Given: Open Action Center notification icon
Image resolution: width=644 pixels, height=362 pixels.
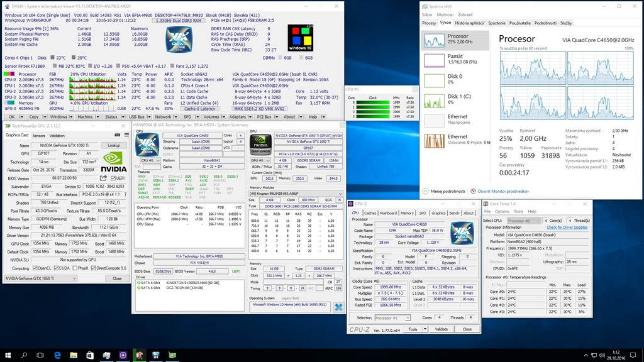Looking at the screenshot, I should [x=633, y=355].
